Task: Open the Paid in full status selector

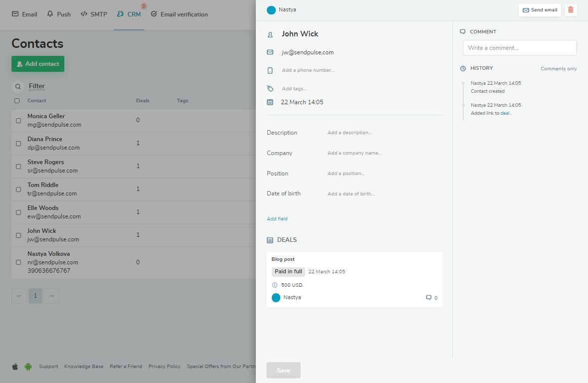Action: tap(288, 272)
